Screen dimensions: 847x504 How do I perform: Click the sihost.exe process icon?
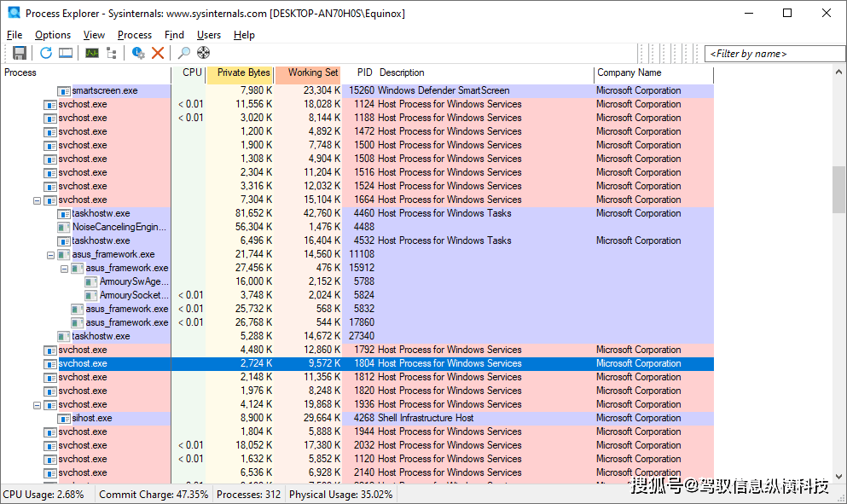pyautogui.click(x=64, y=418)
